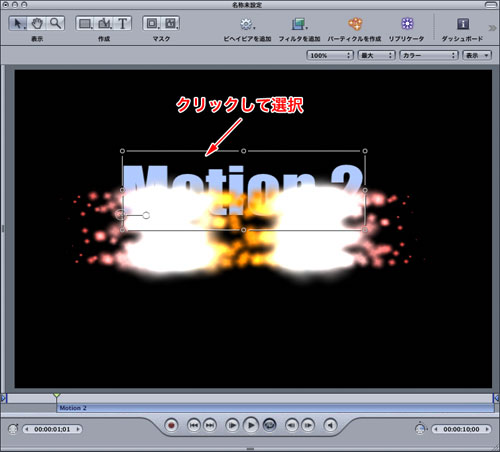Click the main Play button
500x452 pixels.
point(251,425)
